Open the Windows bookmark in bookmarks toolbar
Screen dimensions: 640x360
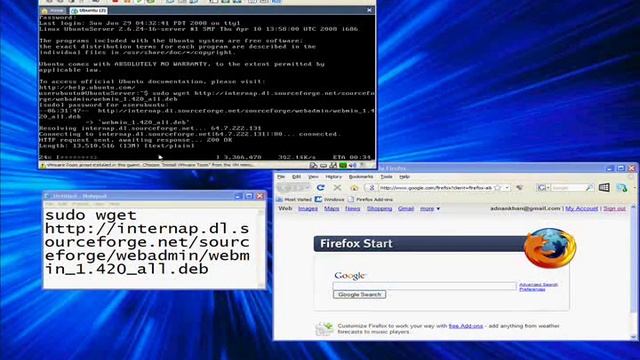330,200
